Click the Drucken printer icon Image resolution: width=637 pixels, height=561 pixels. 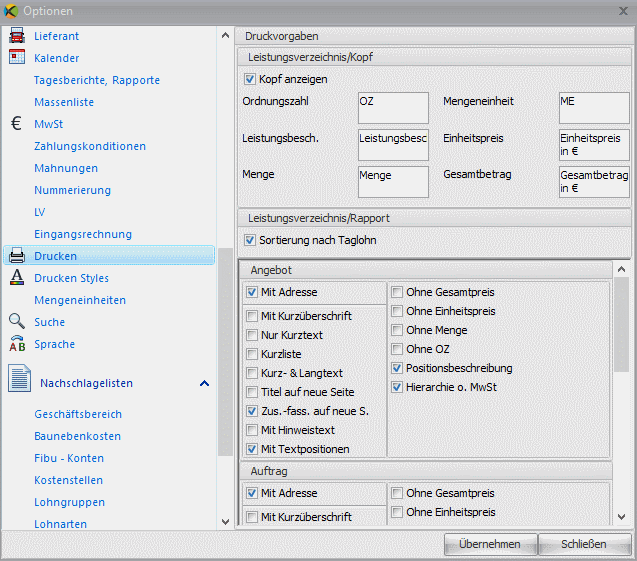(x=16, y=256)
